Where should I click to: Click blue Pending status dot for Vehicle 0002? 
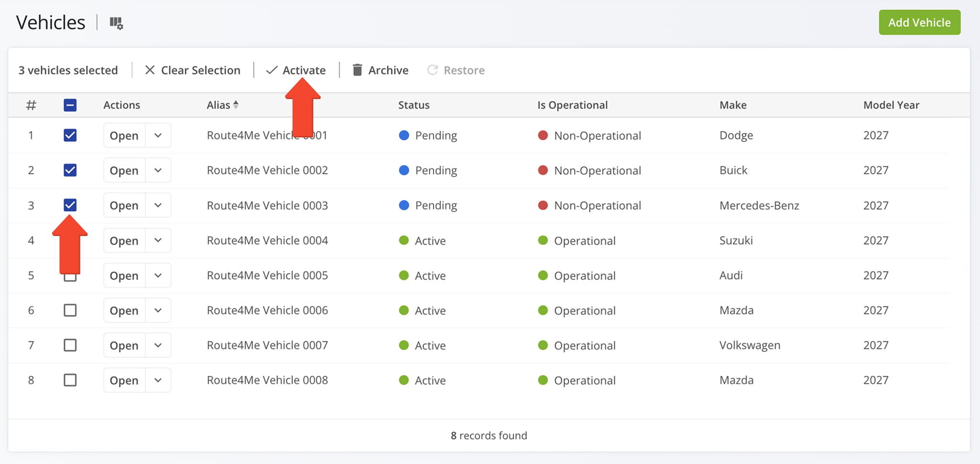coord(404,170)
